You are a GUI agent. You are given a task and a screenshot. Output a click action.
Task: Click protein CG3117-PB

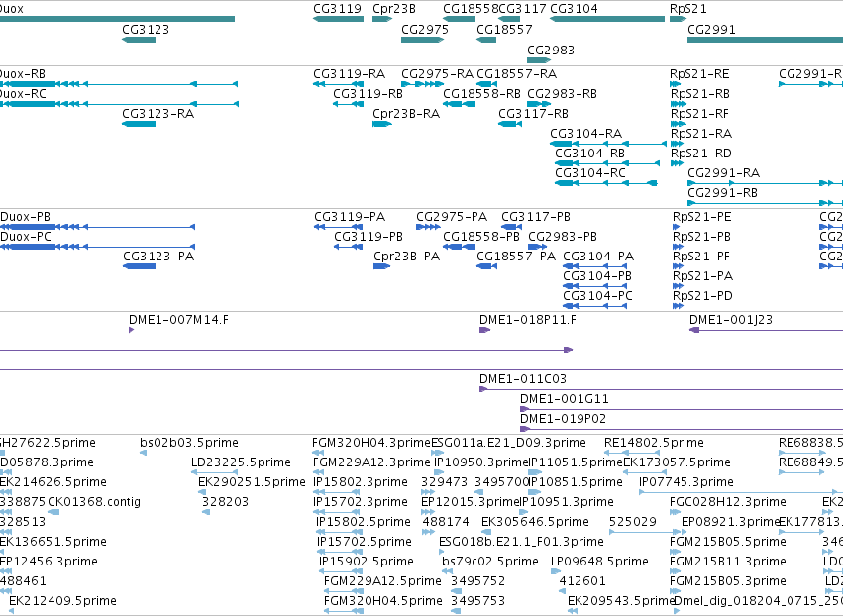pos(536,217)
